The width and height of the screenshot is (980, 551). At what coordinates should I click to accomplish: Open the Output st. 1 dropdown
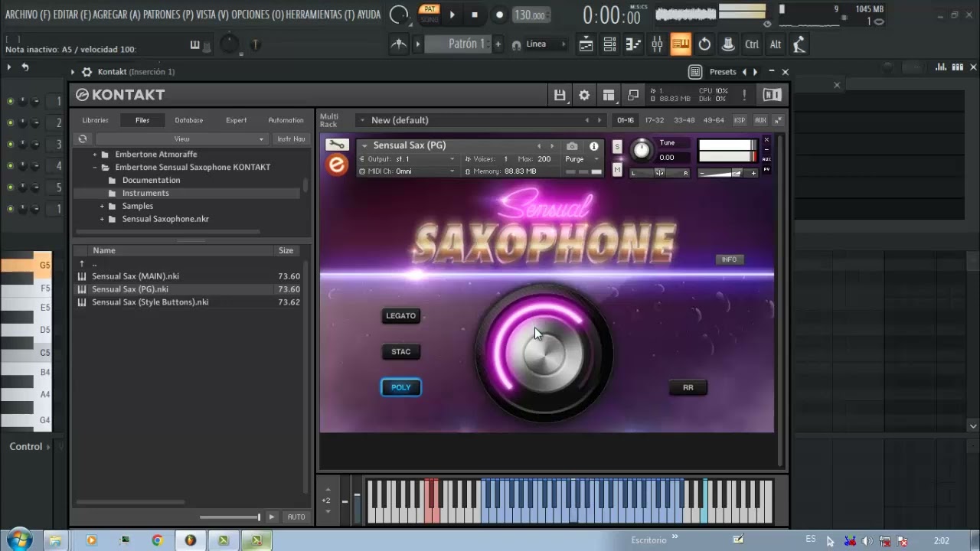click(408, 159)
